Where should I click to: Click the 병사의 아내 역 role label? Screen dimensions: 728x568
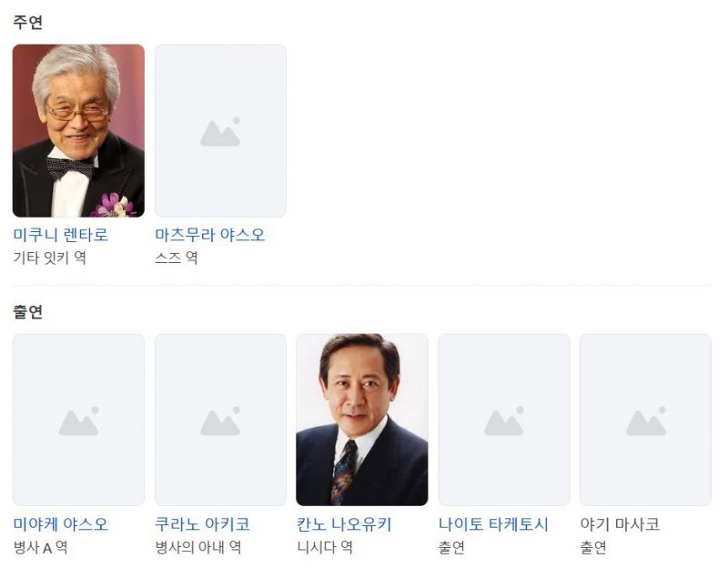point(197,547)
